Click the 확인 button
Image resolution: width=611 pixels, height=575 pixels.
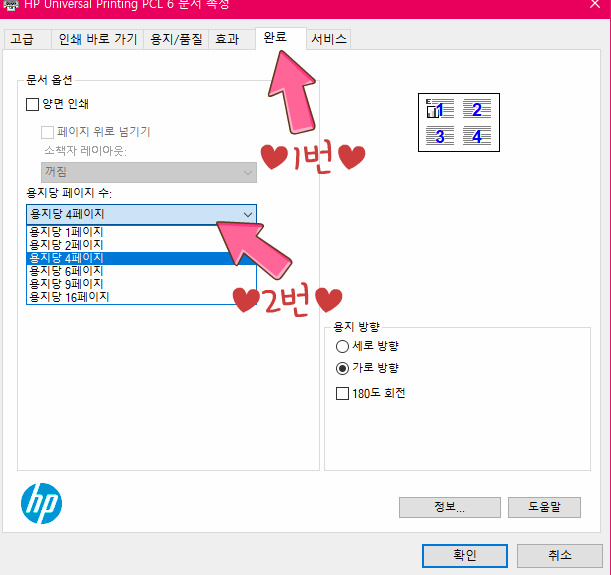tap(465, 556)
